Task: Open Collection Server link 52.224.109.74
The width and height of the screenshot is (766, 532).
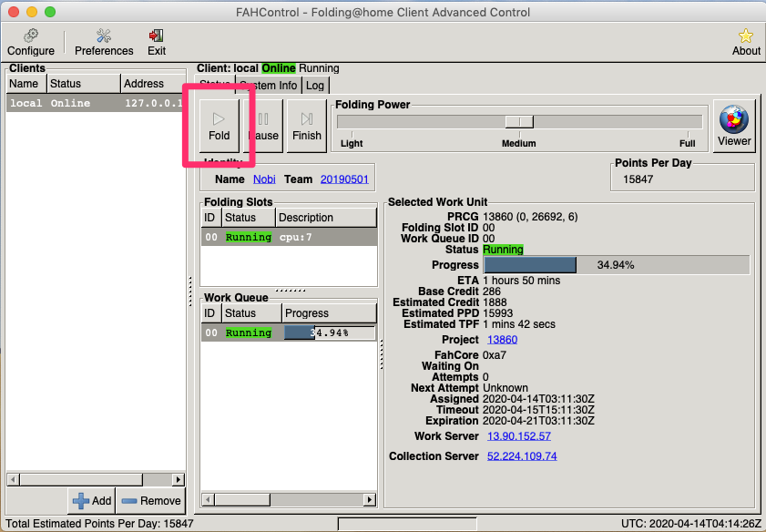Action: (522, 456)
